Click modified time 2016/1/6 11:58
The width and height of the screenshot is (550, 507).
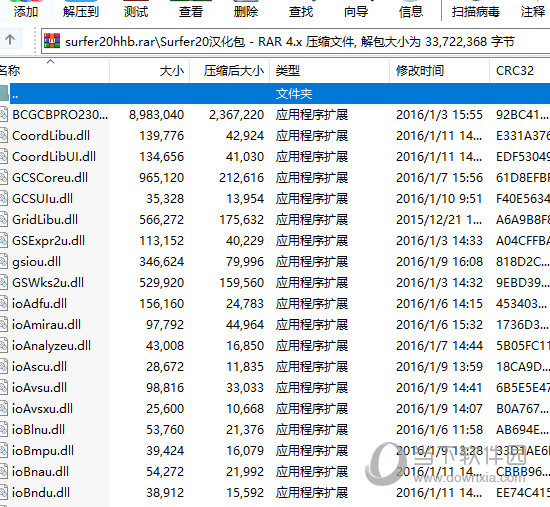440,429
